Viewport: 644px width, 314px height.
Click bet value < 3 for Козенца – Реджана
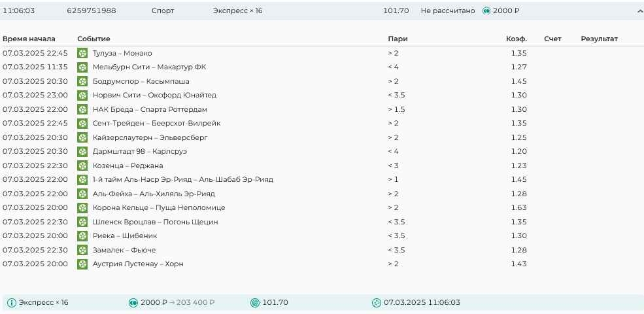[x=393, y=166]
